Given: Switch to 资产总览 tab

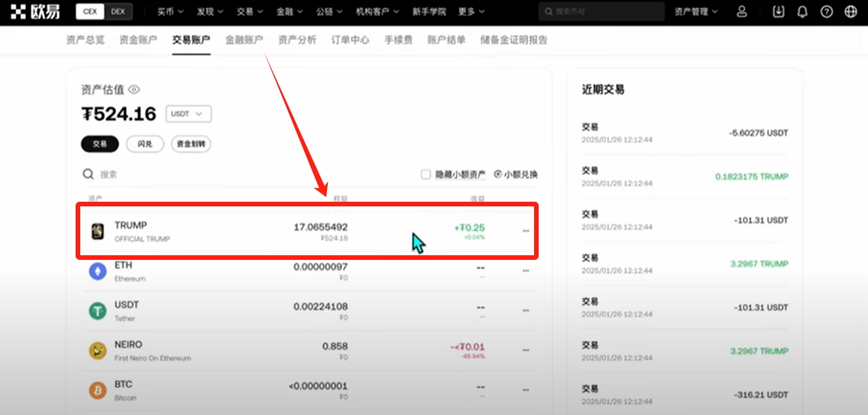Looking at the screenshot, I should click(86, 40).
